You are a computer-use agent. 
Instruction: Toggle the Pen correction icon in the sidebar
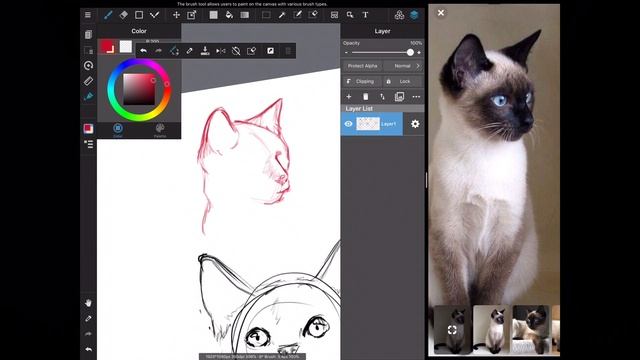(88, 96)
